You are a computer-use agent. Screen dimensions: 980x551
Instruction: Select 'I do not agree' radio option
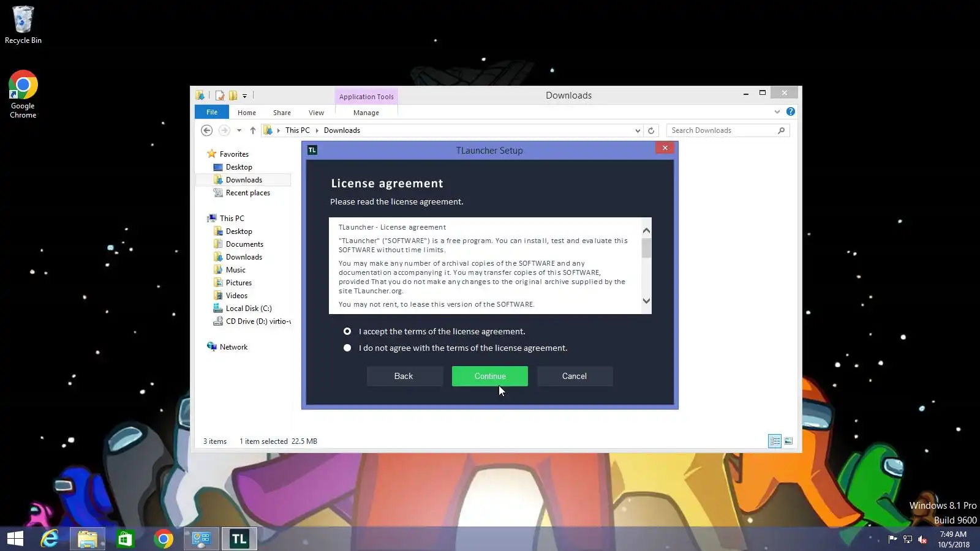[x=347, y=348]
